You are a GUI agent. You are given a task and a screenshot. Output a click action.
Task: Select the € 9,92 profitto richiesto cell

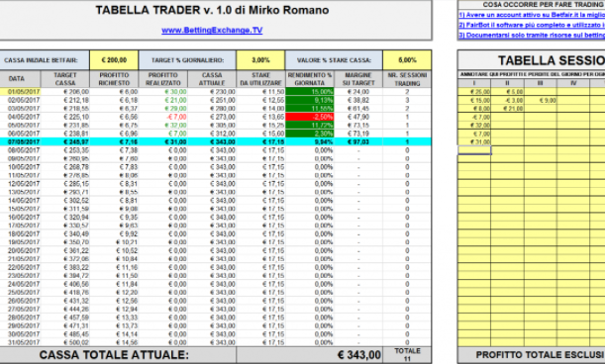[114, 233]
